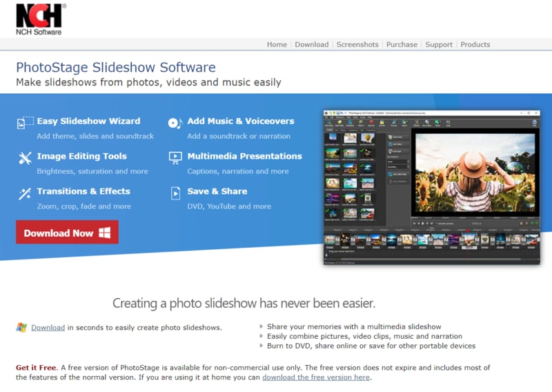Click the PhotoStage Slideshow Software title
The image size is (552, 392).
tap(116, 67)
